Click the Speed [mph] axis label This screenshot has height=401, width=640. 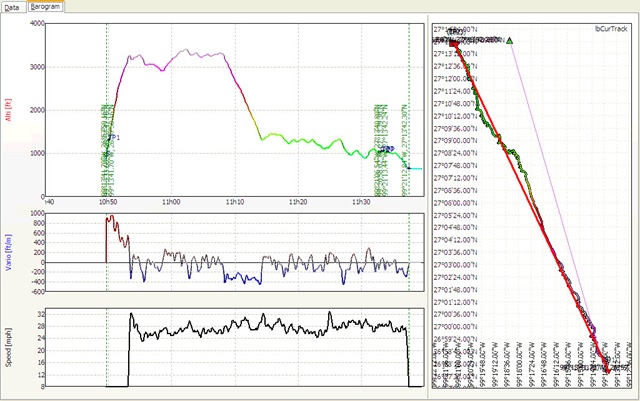9,347
